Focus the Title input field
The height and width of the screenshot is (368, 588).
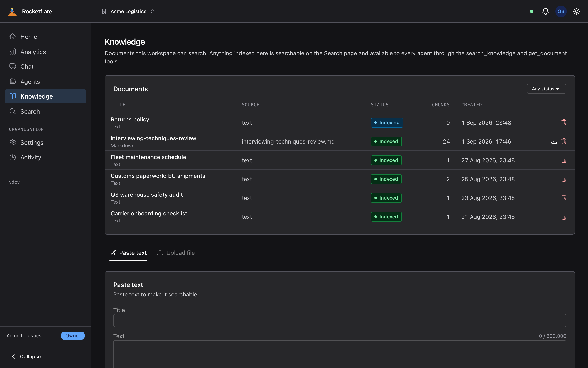click(x=340, y=321)
